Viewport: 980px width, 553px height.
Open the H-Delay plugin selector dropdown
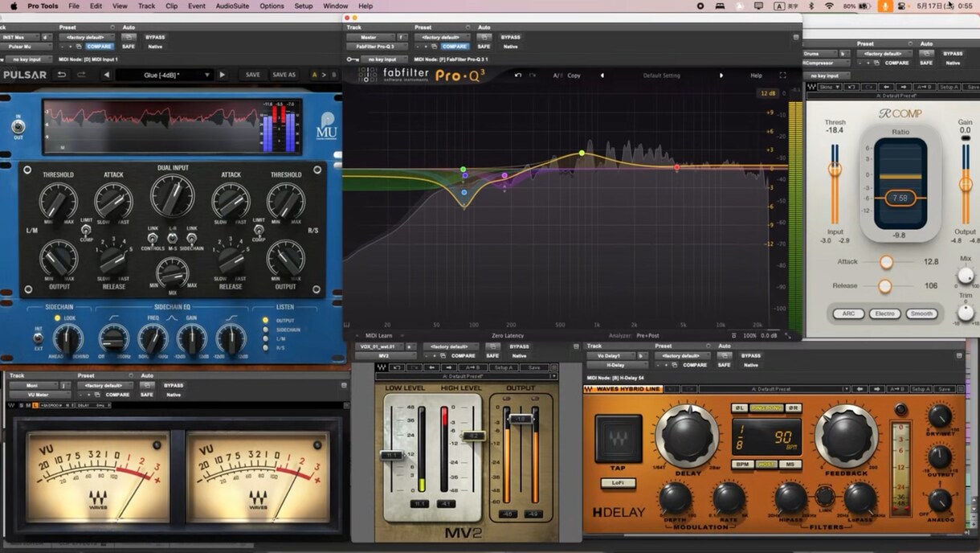(616, 365)
